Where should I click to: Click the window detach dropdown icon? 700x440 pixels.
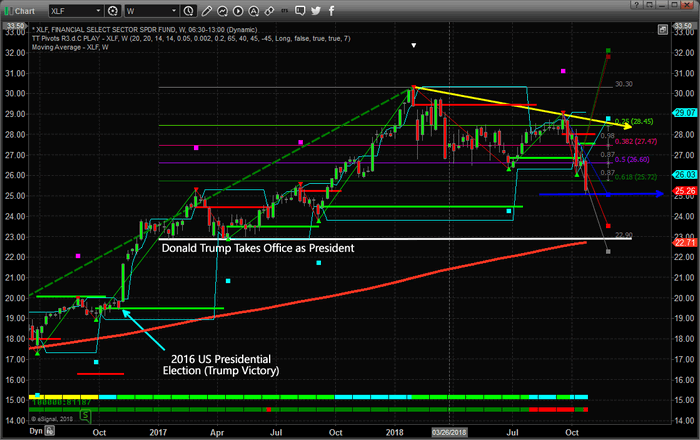point(649,5)
